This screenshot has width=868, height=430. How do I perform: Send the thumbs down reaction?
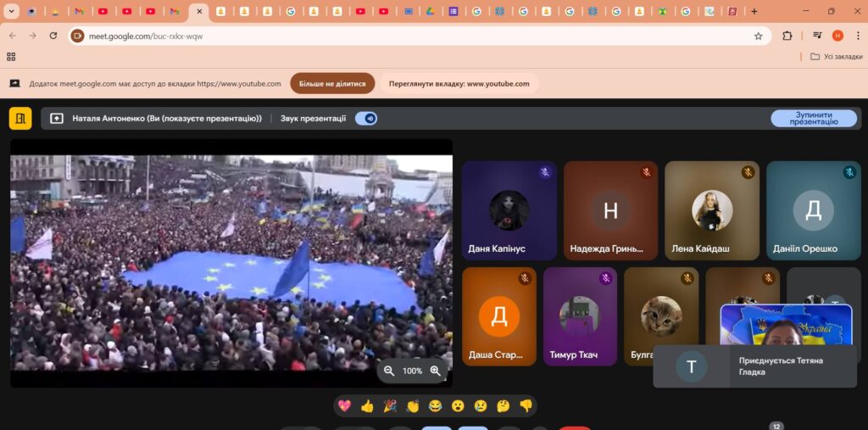526,406
